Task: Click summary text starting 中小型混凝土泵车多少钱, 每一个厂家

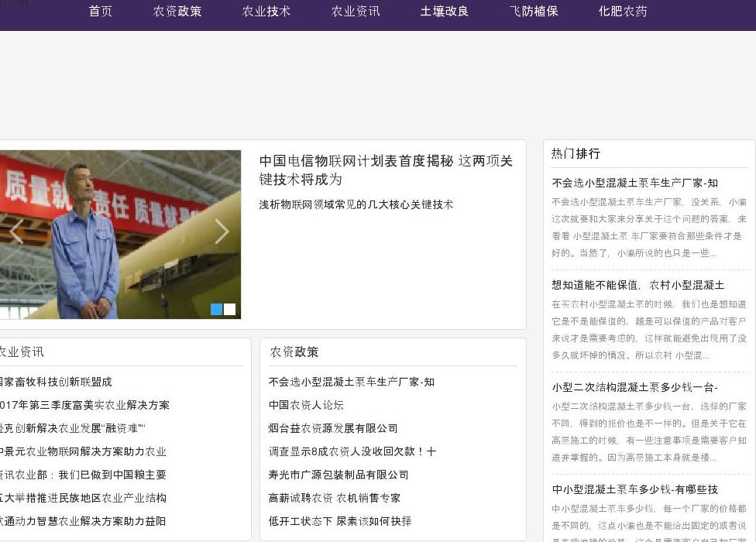Action: (649, 523)
